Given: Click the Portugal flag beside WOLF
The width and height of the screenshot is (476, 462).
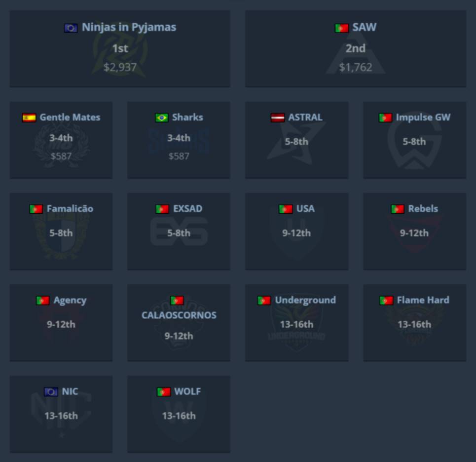Looking at the screenshot, I should point(164,392).
